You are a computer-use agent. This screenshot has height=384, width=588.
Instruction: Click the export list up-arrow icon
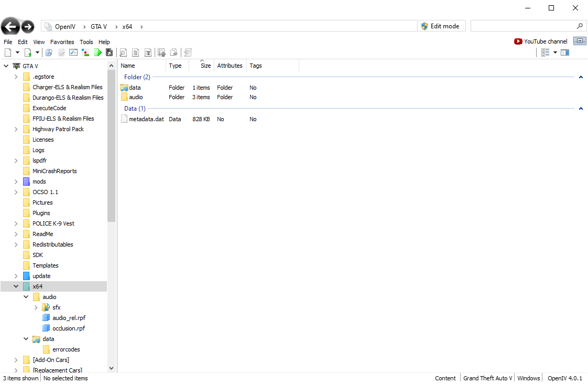pos(161,52)
